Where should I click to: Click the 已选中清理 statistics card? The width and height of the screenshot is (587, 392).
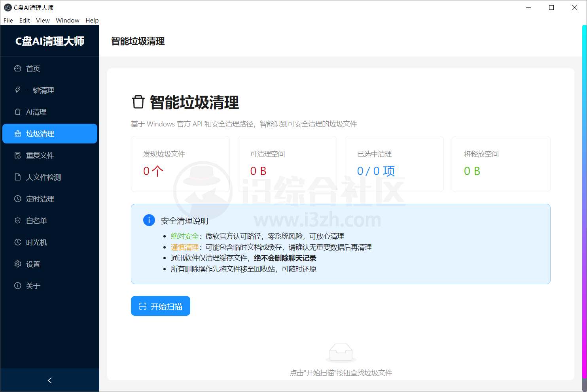(394, 164)
